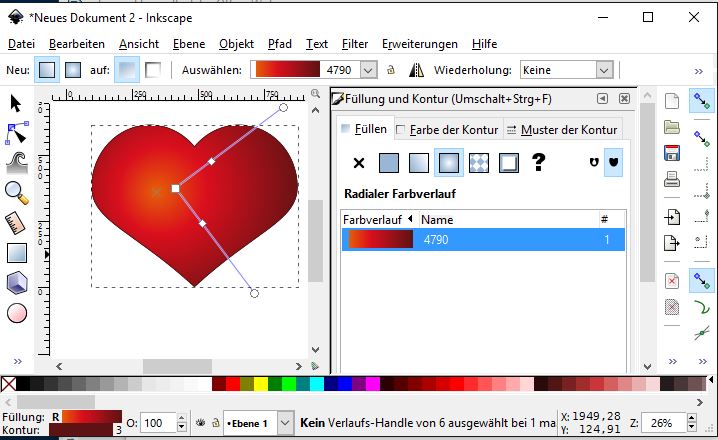Open the Ebene 1 layer dropdown
Image resolution: width=718 pixels, height=440 pixels.
pos(285,423)
